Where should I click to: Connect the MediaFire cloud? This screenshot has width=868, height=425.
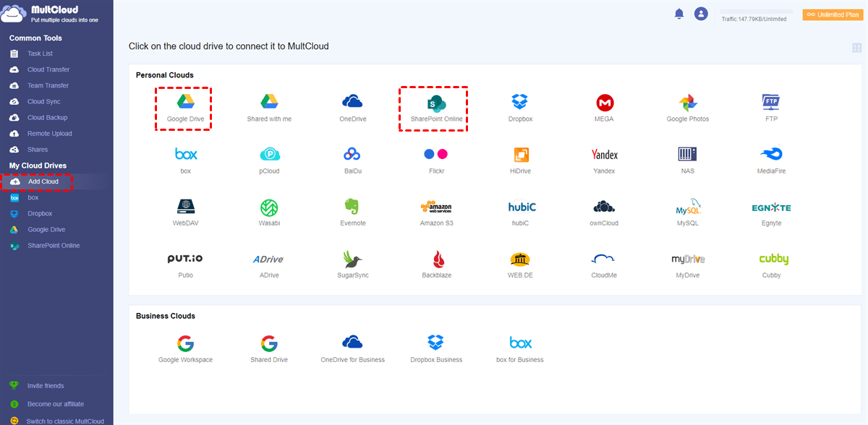pyautogui.click(x=771, y=154)
